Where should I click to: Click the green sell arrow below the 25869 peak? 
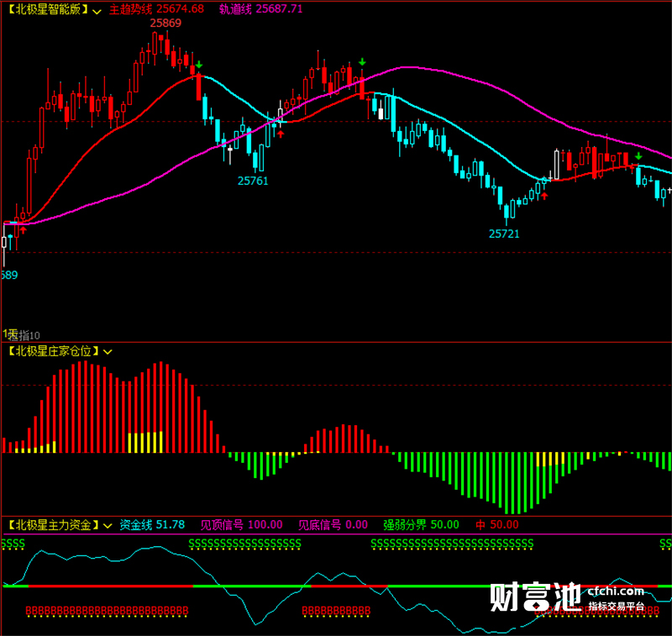pyautogui.click(x=198, y=65)
